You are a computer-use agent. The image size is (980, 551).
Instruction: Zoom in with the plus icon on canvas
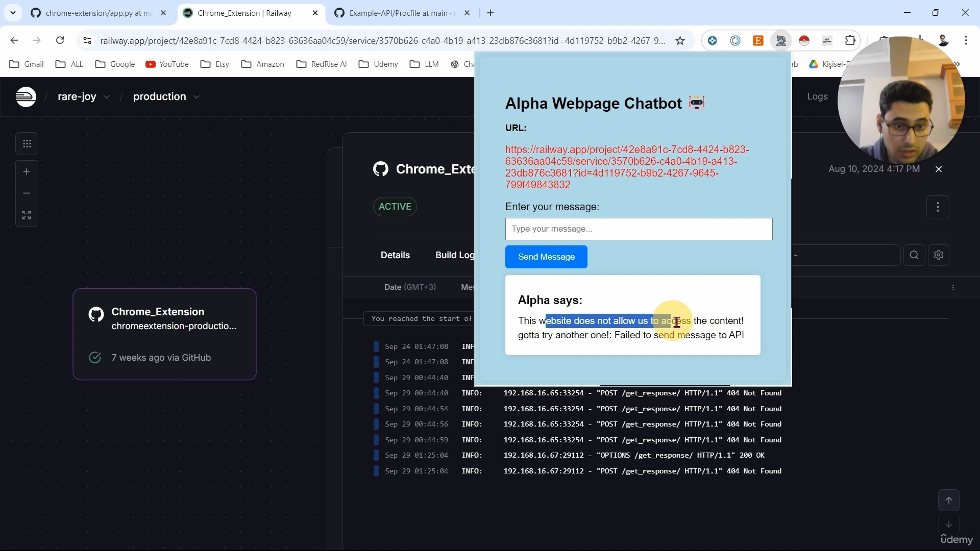(x=27, y=172)
